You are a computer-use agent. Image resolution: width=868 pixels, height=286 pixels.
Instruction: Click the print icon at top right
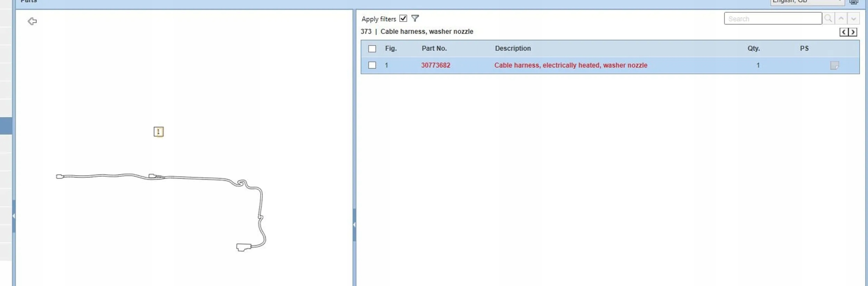(x=854, y=2)
